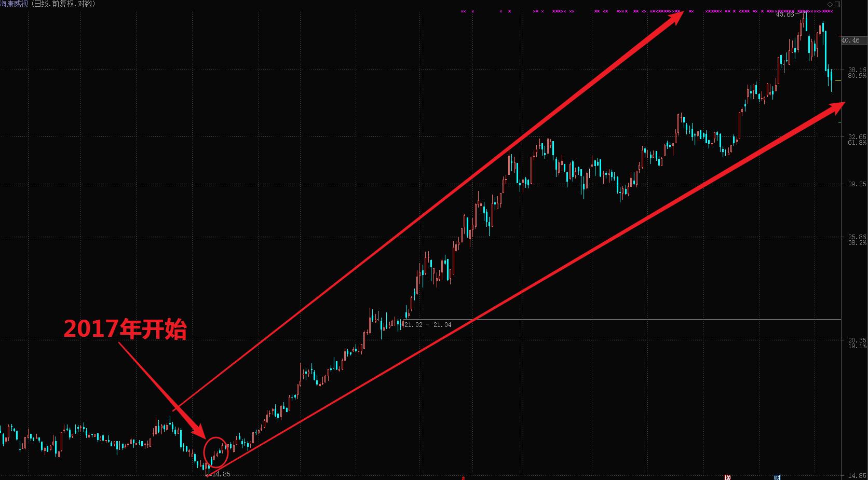Click the 32.65 price axis label

pos(857,137)
